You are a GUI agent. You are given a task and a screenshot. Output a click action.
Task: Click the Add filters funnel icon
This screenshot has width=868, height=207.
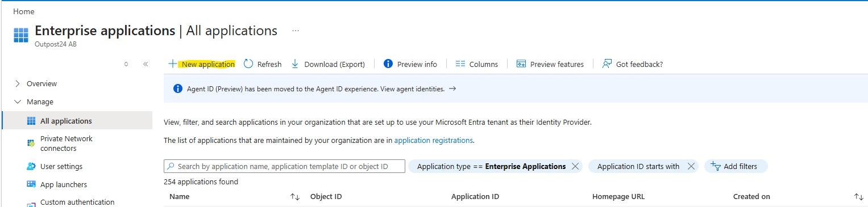[x=716, y=166]
